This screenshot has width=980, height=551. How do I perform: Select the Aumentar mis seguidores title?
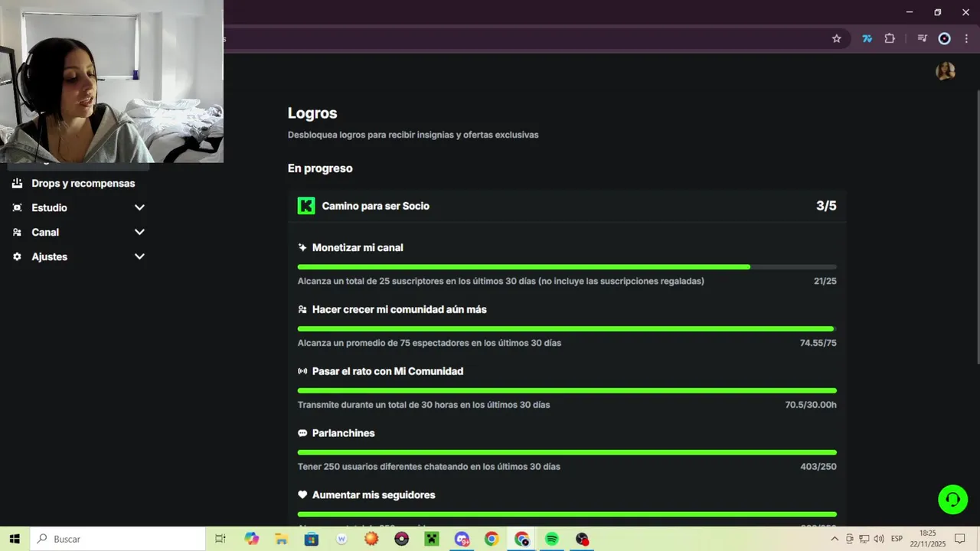click(x=374, y=496)
